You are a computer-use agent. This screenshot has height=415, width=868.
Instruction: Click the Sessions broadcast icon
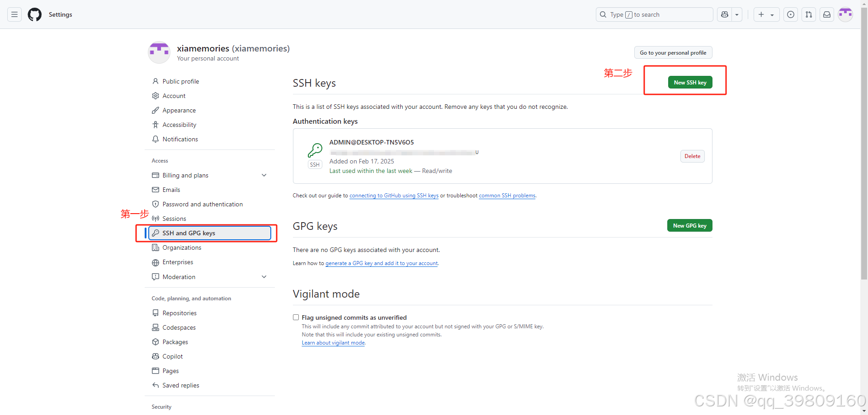pos(156,219)
